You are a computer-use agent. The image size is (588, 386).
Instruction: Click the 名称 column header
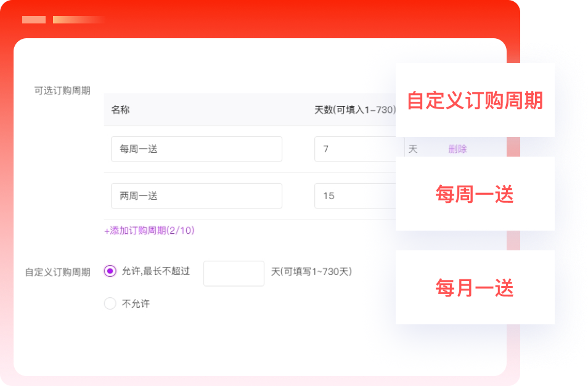click(120, 110)
